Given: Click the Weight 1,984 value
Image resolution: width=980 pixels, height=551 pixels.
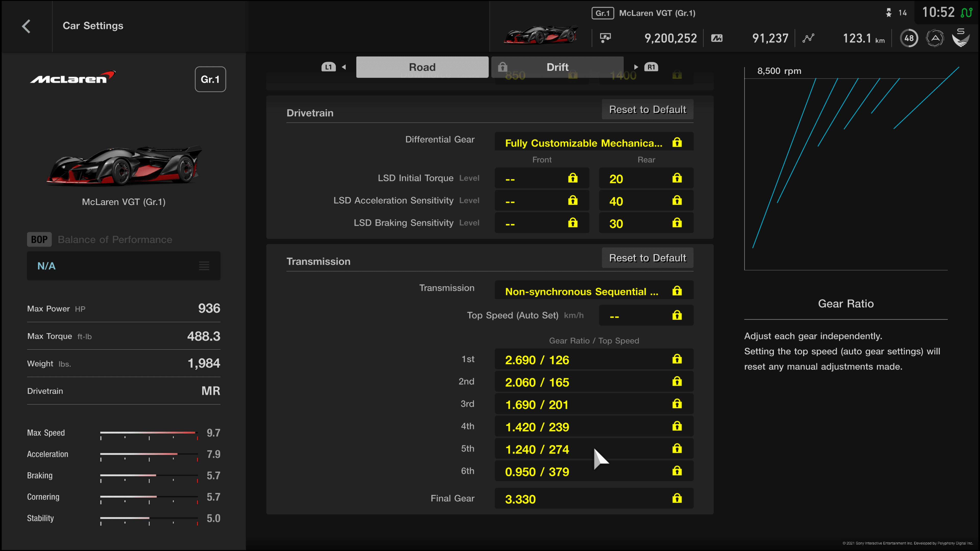Looking at the screenshot, I should (204, 363).
